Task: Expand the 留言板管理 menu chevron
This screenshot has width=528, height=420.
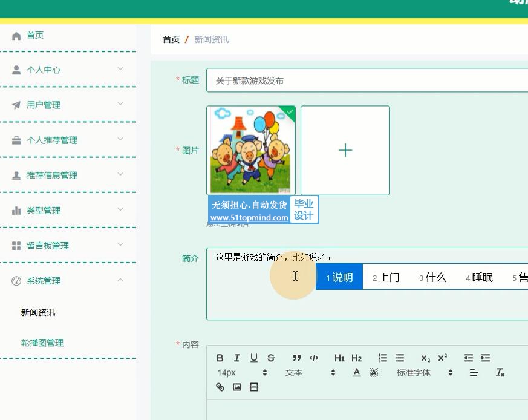Action: click(x=120, y=244)
